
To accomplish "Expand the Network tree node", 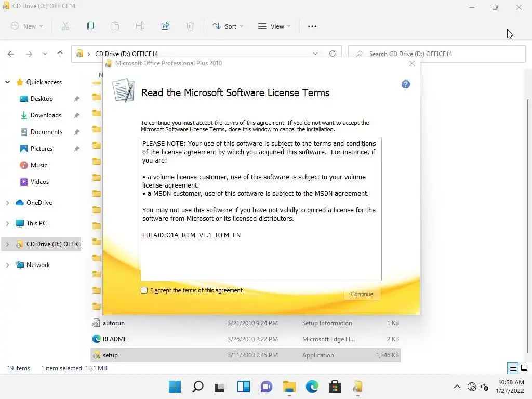I will 7,265.
